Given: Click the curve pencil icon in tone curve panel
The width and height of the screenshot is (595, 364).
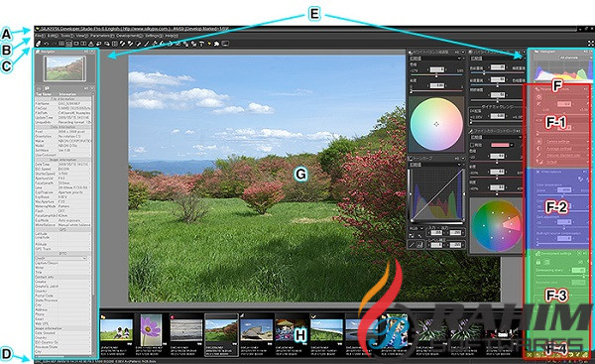Looking at the screenshot, I should [x=412, y=245].
